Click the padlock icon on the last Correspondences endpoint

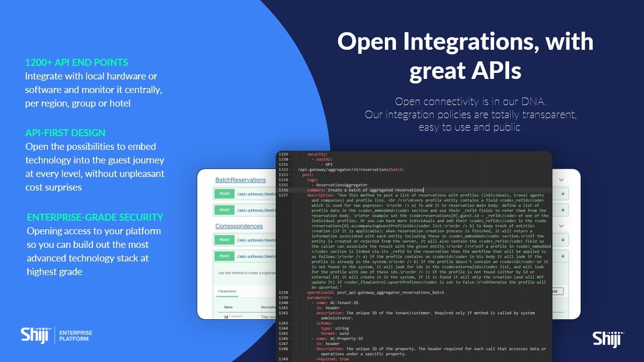point(563,255)
